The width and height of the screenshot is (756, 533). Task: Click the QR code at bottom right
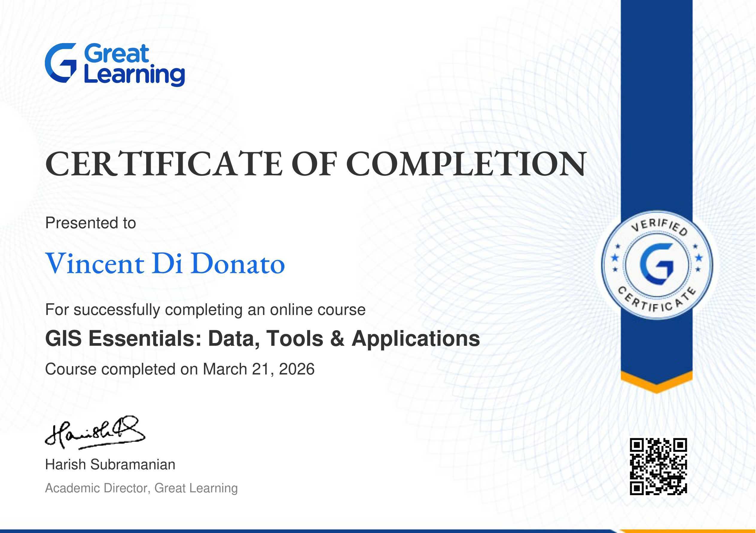pos(658,466)
